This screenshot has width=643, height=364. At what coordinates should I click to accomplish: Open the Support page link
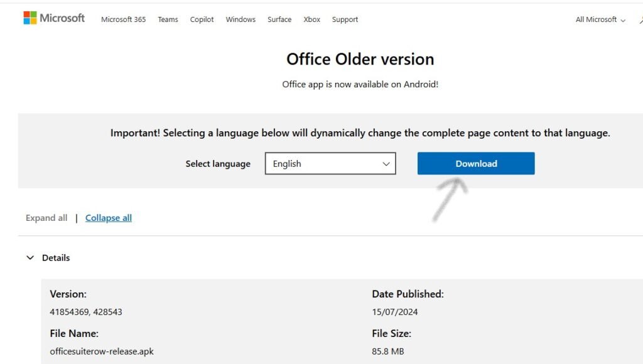tap(345, 19)
